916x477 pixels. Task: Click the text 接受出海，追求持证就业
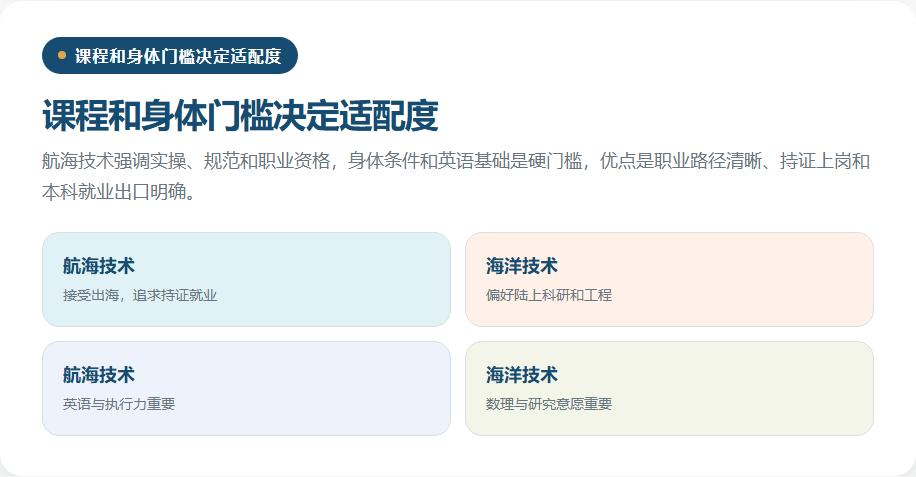(x=140, y=295)
